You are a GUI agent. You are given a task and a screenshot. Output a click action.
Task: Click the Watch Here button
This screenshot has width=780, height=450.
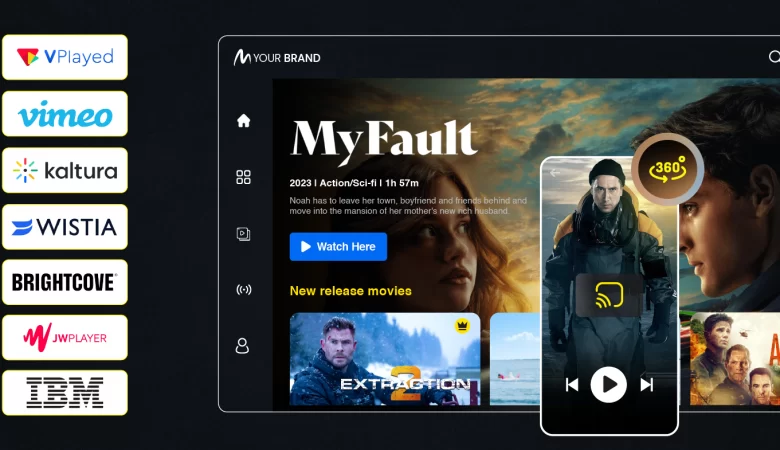(338, 247)
